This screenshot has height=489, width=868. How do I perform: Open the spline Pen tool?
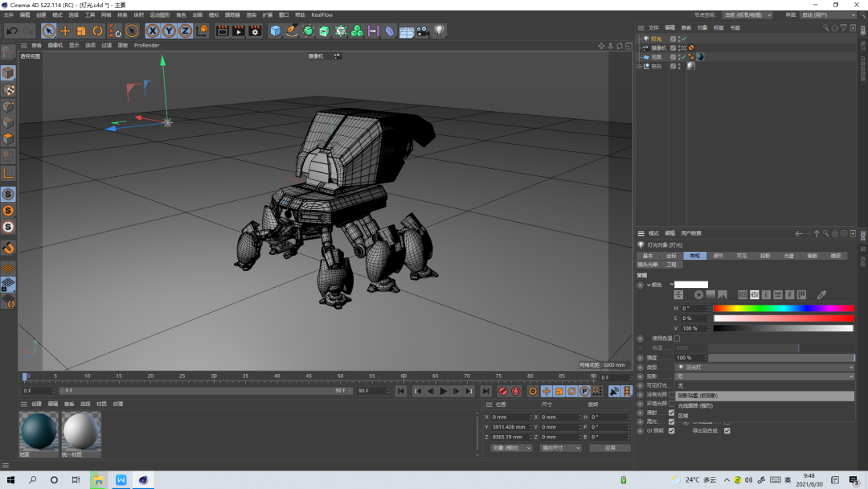[x=292, y=31]
